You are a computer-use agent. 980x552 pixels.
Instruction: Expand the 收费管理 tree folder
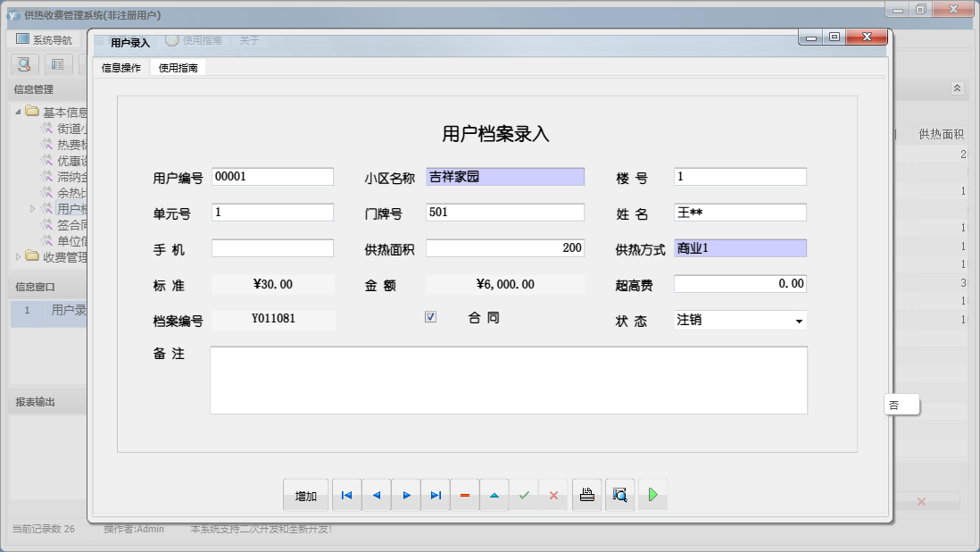click(x=19, y=257)
